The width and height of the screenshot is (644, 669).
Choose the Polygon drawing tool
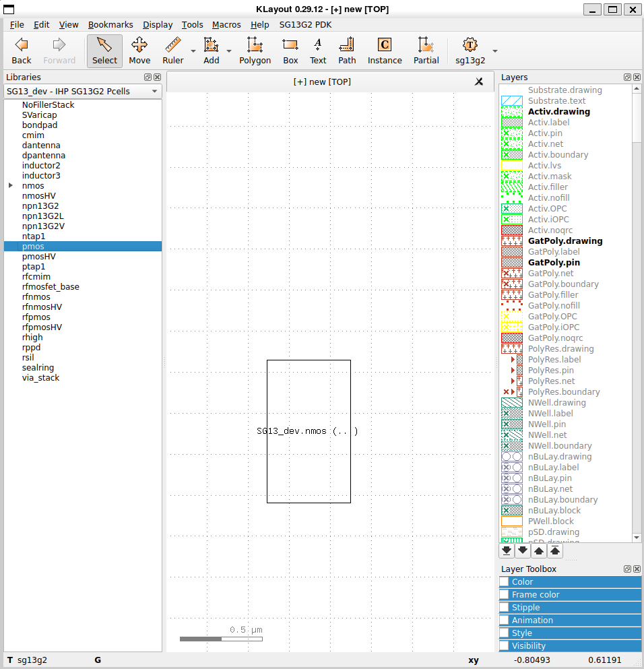pyautogui.click(x=255, y=51)
